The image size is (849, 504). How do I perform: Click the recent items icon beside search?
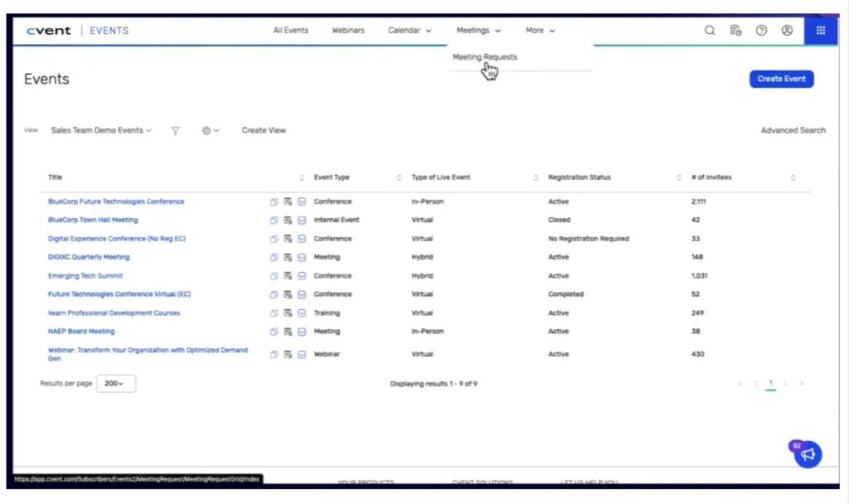(735, 31)
